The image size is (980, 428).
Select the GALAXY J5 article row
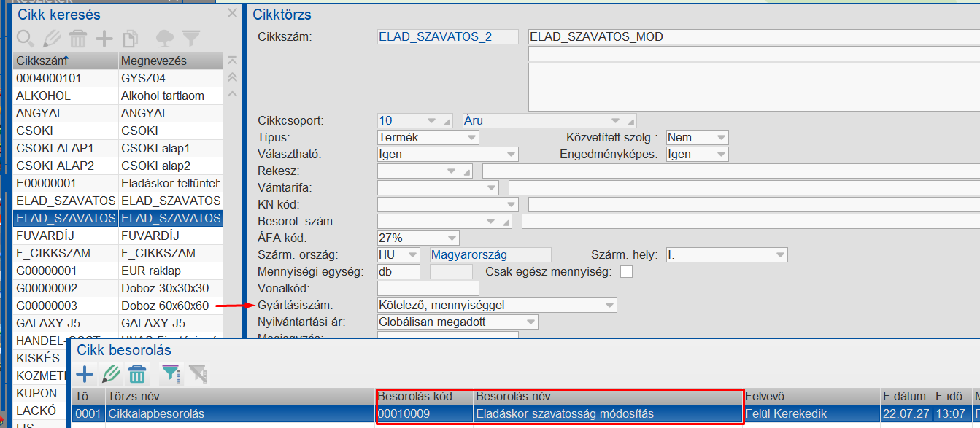(118, 323)
